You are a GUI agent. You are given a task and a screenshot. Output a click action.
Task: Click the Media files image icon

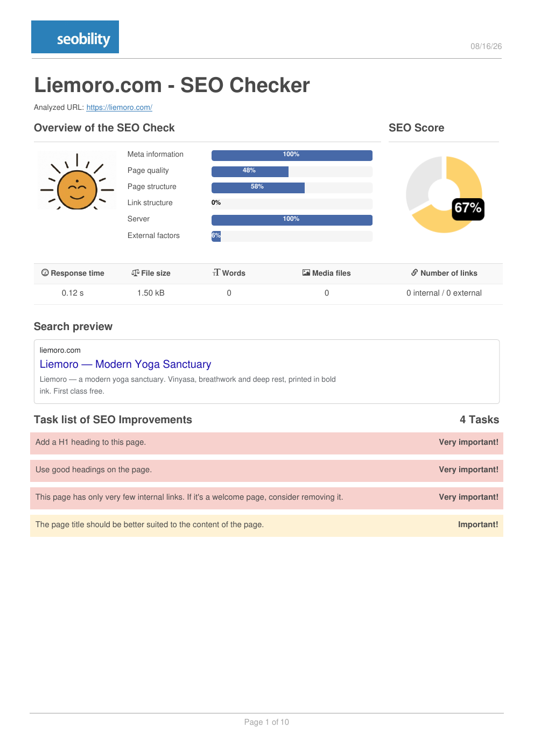(306, 272)
